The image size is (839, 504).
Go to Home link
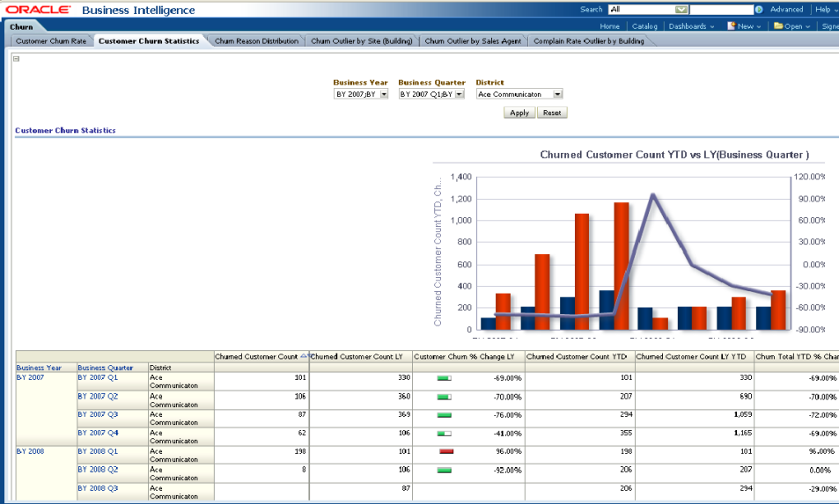click(x=609, y=26)
